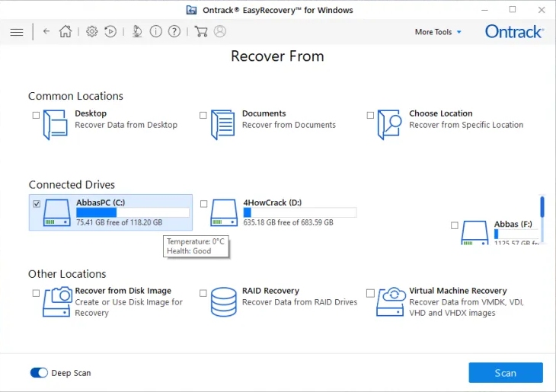Open the user account icon
This screenshot has height=392, width=556.
[220, 31]
